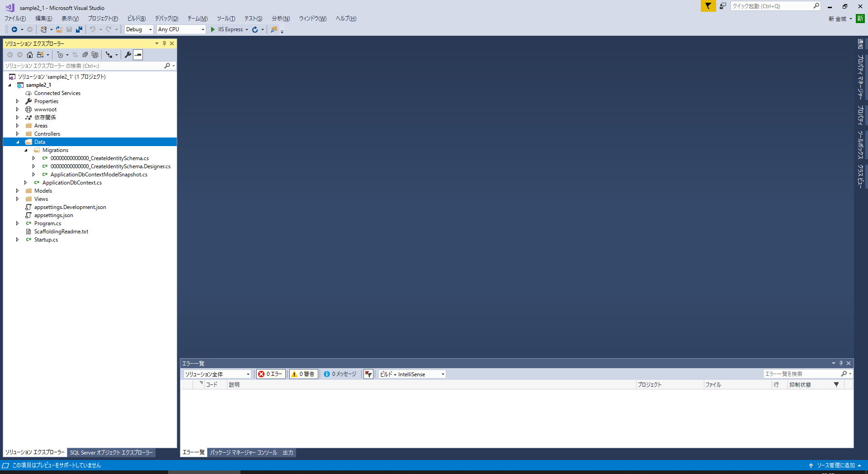Screen dimensions: 868x474
Task: Expand the Models folder node
Action: pyautogui.click(x=18, y=191)
